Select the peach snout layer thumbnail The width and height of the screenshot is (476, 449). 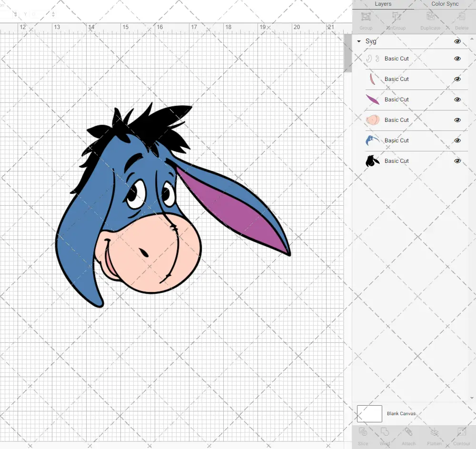pos(373,120)
